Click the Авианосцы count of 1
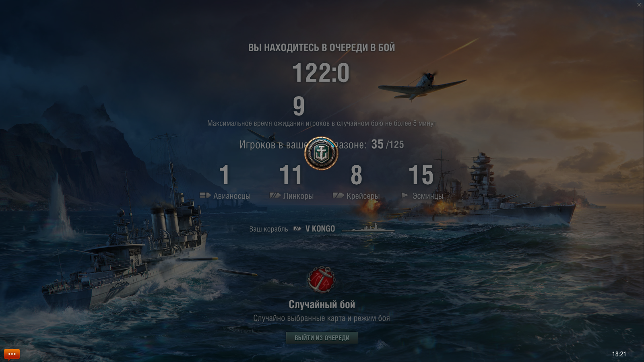The height and width of the screenshot is (362, 644). (224, 175)
